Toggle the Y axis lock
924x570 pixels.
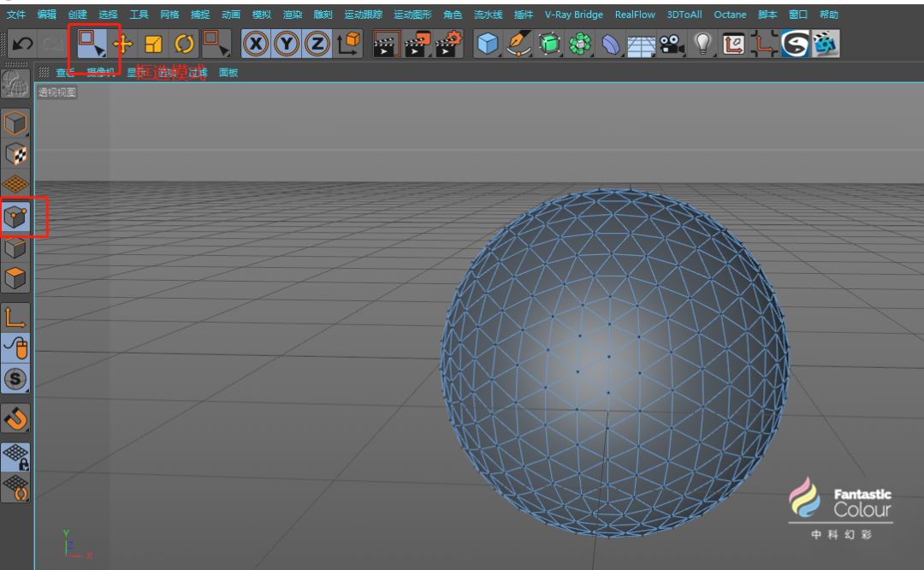click(287, 44)
